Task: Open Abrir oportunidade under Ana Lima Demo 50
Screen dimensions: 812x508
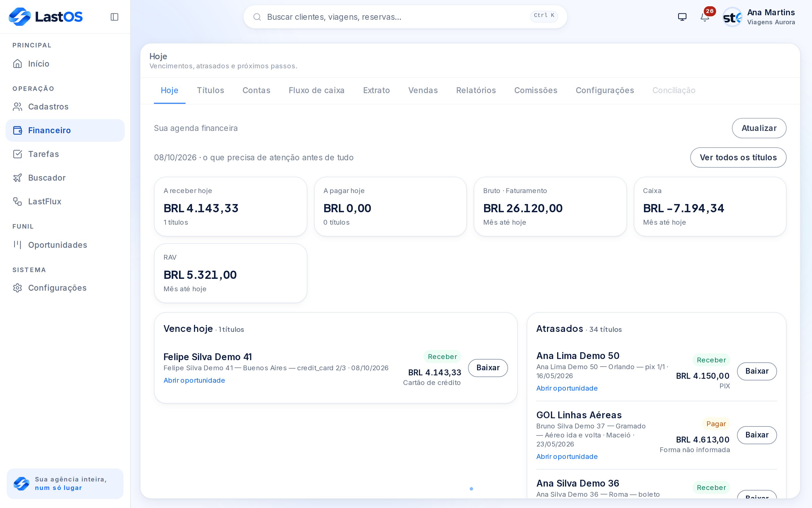Action: [x=567, y=388]
